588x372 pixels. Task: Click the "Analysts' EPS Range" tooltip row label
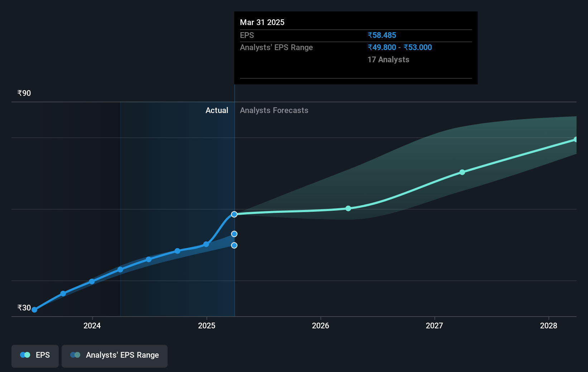pyautogui.click(x=276, y=48)
